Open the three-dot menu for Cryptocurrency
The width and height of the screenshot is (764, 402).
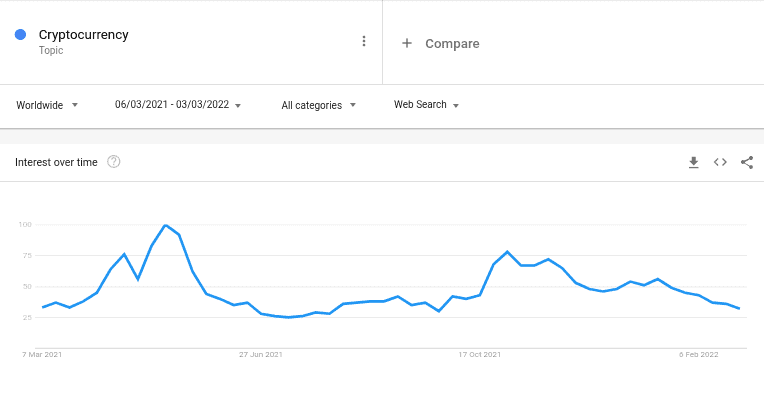coord(363,41)
